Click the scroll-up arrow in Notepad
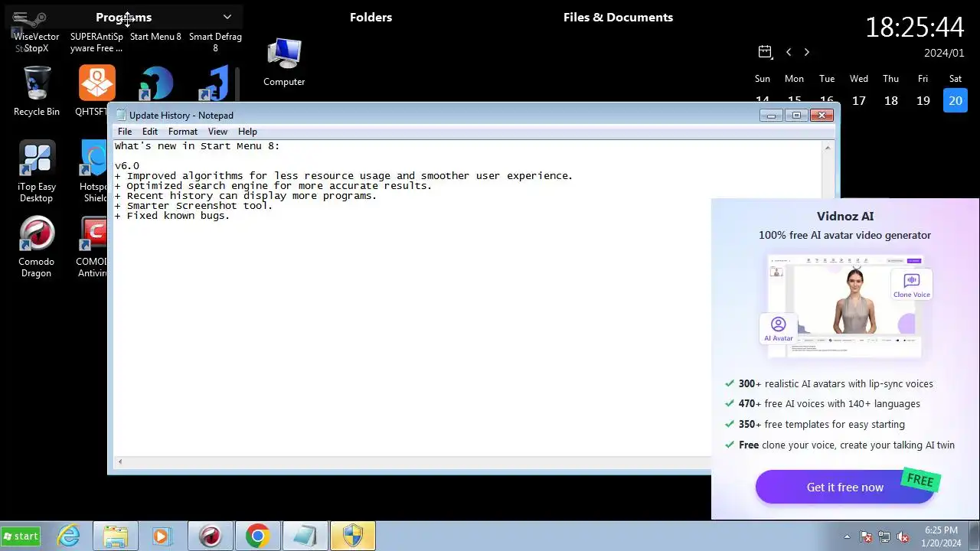Image resolution: width=980 pixels, height=551 pixels. coord(828,147)
